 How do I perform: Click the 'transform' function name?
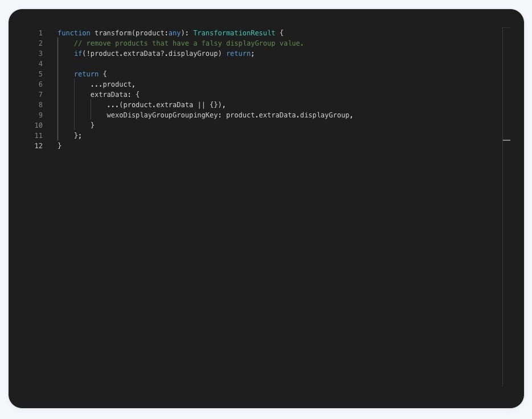(x=113, y=33)
